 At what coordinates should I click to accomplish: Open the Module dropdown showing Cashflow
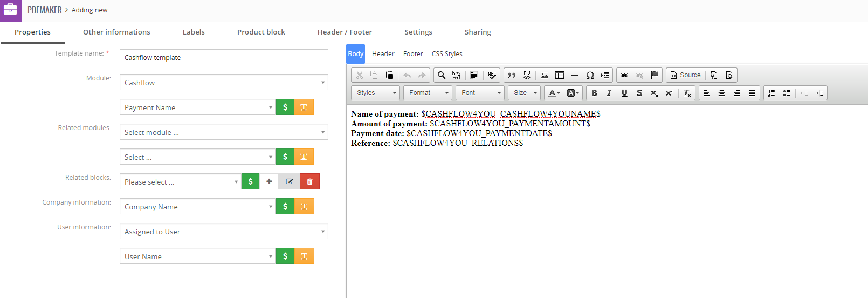tap(224, 82)
